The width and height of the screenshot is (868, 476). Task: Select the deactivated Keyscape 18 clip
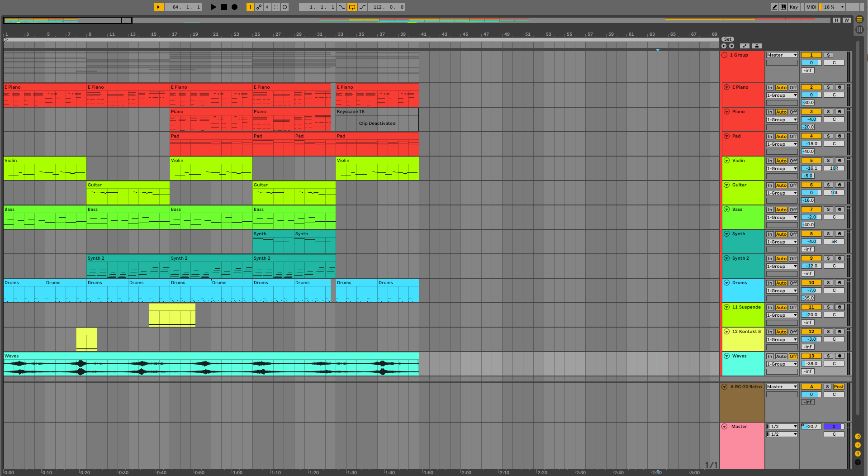click(x=377, y=120)
